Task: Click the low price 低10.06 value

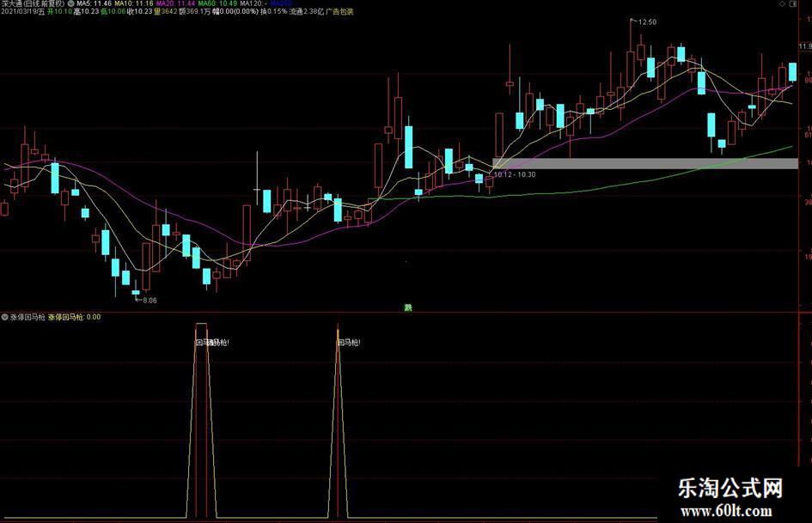Action: coord(113,11)
